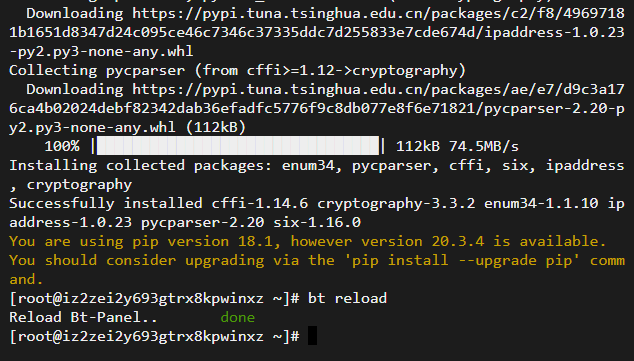Image resolution: width=634 pixels, height=361 pixels.
Task: Click the 'Reload Bt-Panel..' output text
Action: click(83, 317)
